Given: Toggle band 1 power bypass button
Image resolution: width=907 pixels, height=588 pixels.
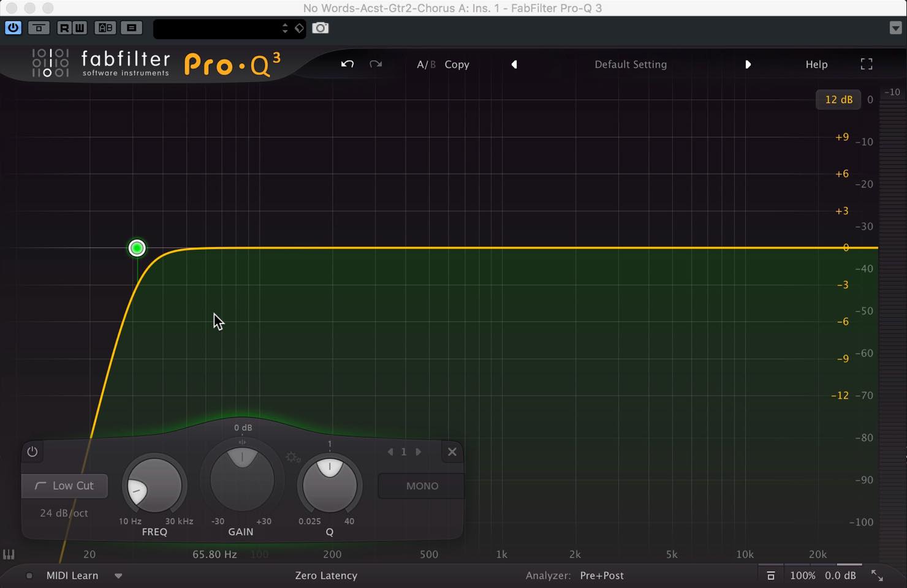Looking at the screenshot, I should [x=32, y=452].
